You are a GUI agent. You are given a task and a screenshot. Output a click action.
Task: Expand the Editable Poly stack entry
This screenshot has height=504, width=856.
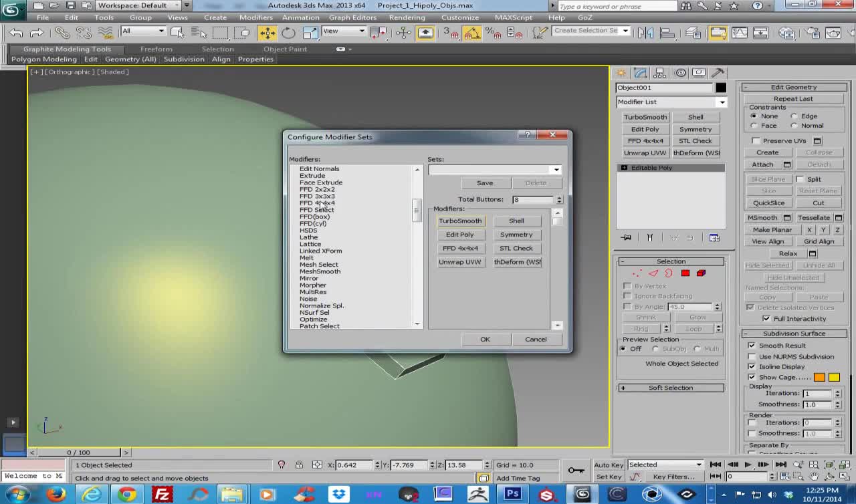(x=624, y=168)
